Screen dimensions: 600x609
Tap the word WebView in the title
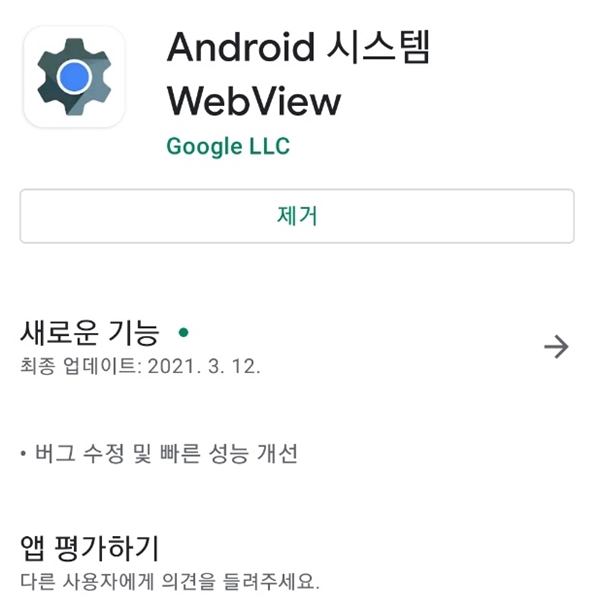point(254,101)
